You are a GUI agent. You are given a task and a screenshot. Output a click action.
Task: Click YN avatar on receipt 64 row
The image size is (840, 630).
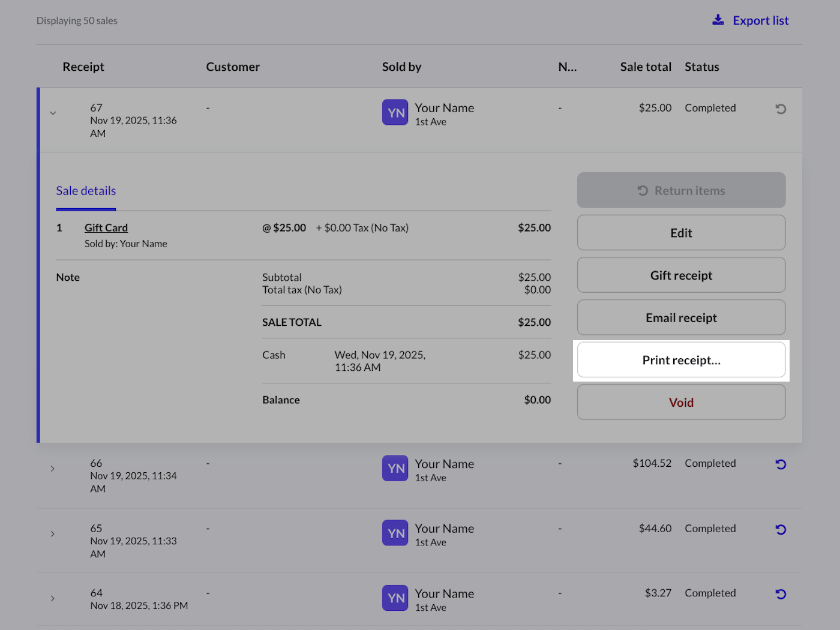click(395, 598)
